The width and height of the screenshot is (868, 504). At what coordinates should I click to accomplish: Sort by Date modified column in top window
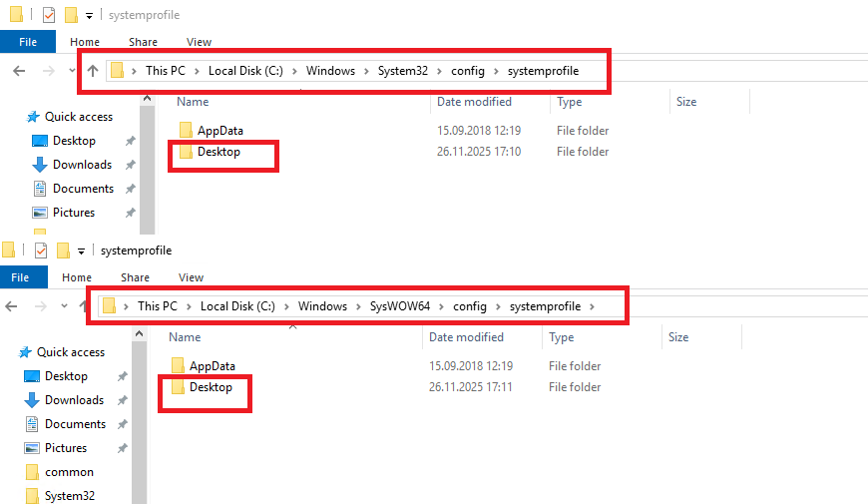pos(474,102)
